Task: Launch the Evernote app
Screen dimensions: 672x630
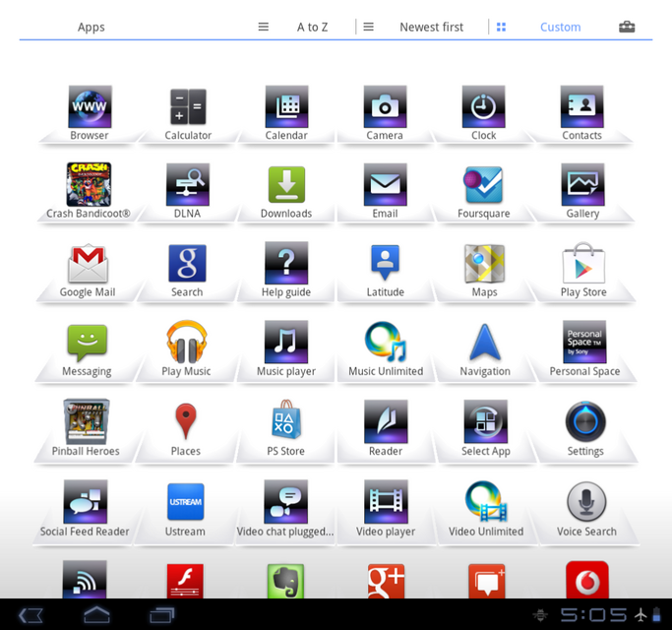Action: click(286, 581)
